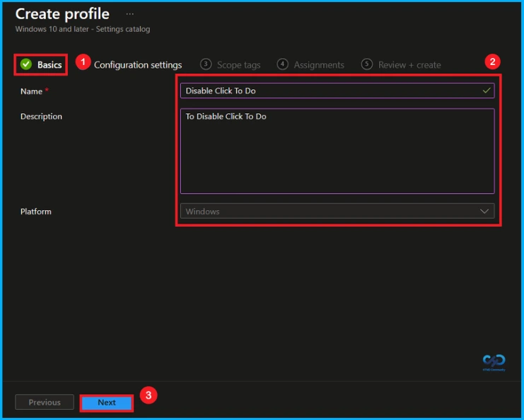Open the Basics step tab

pyautogui.click(x=41, y=64)
